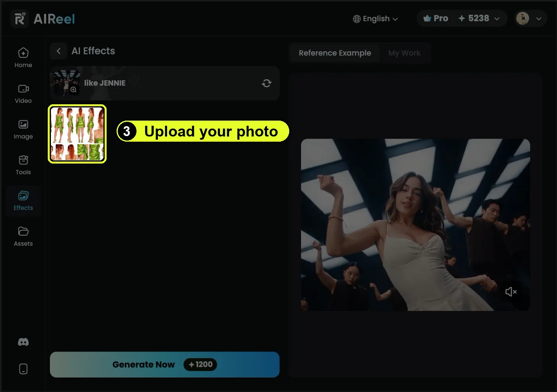Open the English language dropdown
This screenshot has height=392, width=557.
375,19
